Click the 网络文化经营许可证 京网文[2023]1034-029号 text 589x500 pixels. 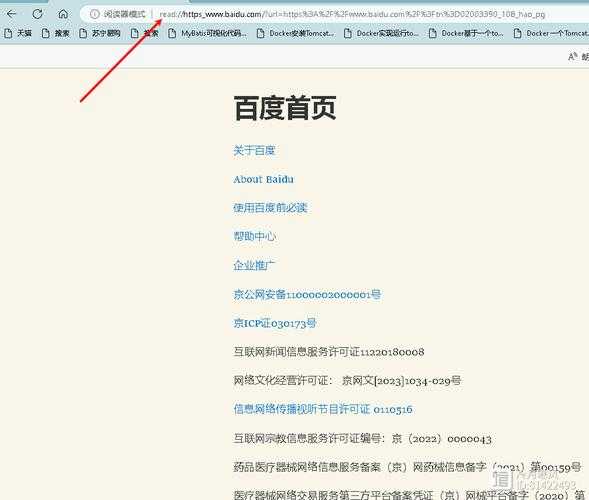[347, 381]
